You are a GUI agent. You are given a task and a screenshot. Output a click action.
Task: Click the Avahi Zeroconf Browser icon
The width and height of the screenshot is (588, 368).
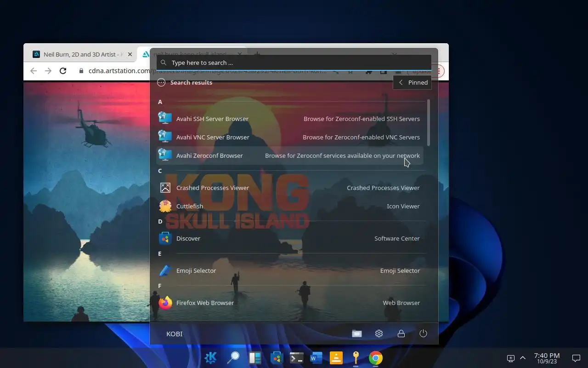165,155
